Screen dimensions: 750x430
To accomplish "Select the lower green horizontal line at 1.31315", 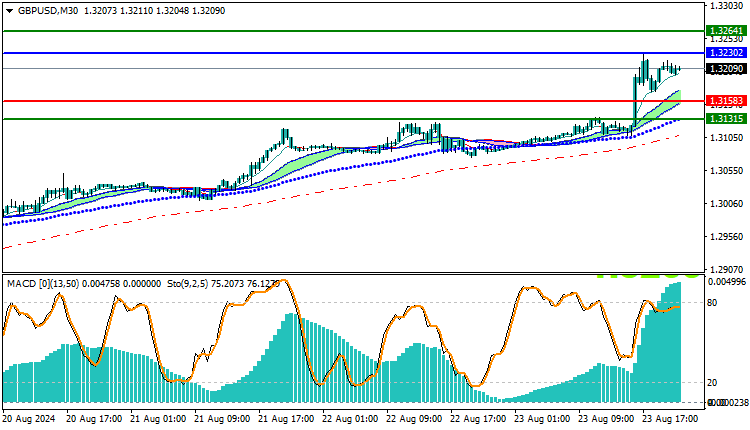I will (x=354, y=119).
